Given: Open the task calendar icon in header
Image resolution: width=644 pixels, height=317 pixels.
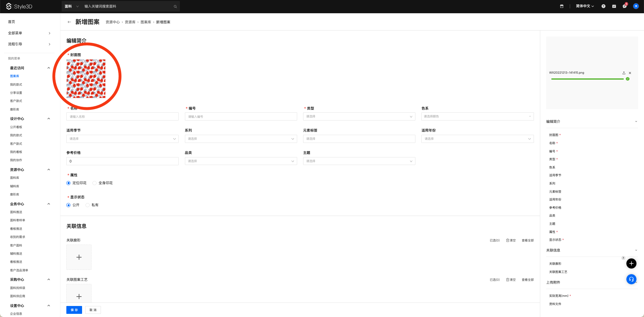Looking at the screenshot, I should point(614,6).
